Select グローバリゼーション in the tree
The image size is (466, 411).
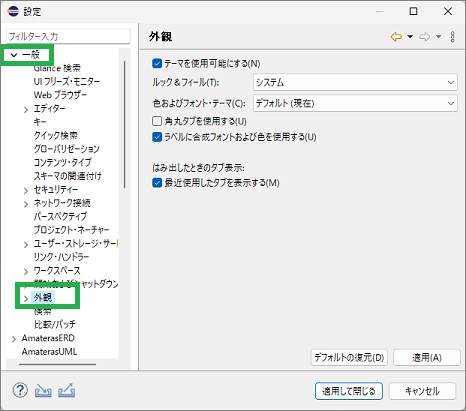click(66, 149)
